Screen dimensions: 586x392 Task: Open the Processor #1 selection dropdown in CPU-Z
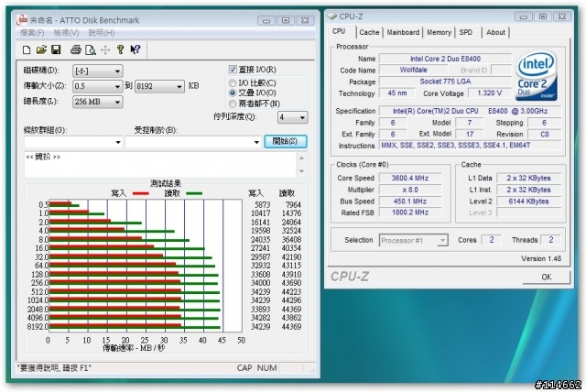(413, 240)
